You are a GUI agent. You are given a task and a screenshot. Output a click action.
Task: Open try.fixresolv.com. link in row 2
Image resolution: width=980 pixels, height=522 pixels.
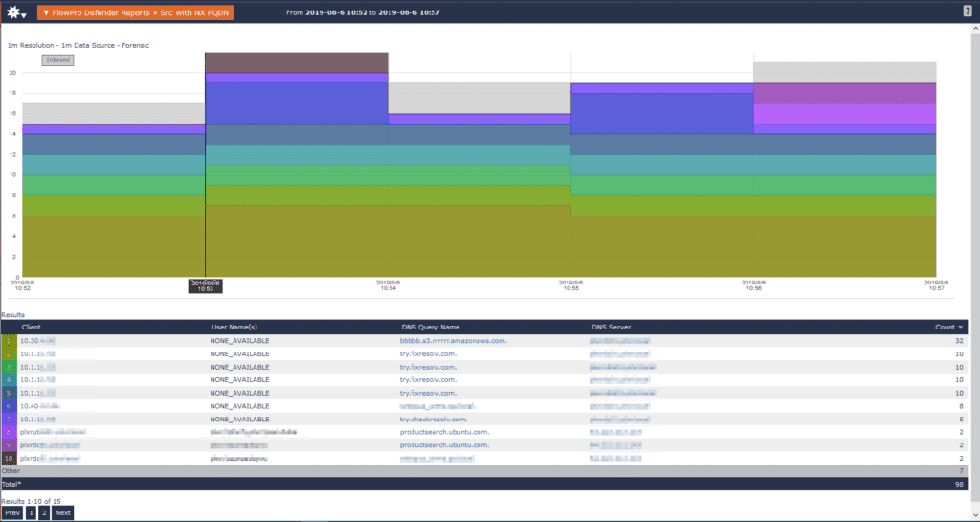[428, 353]
